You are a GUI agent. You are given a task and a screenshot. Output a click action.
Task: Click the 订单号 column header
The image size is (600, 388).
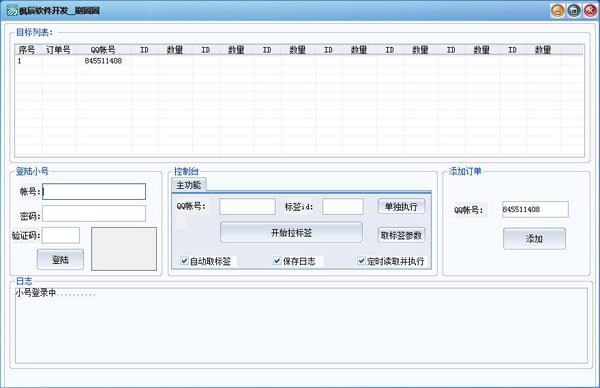(x=59, y=50)
